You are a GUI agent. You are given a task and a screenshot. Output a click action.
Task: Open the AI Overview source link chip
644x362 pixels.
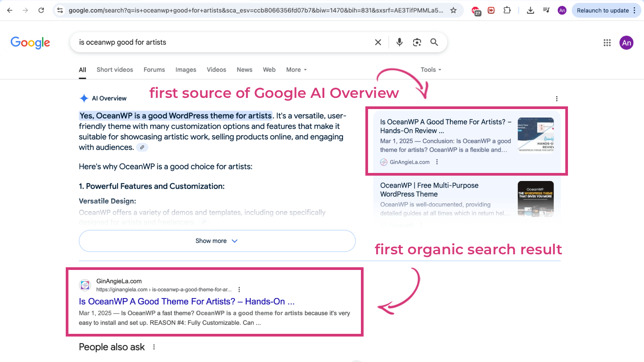pyautogui.click(x=142, y=147)
